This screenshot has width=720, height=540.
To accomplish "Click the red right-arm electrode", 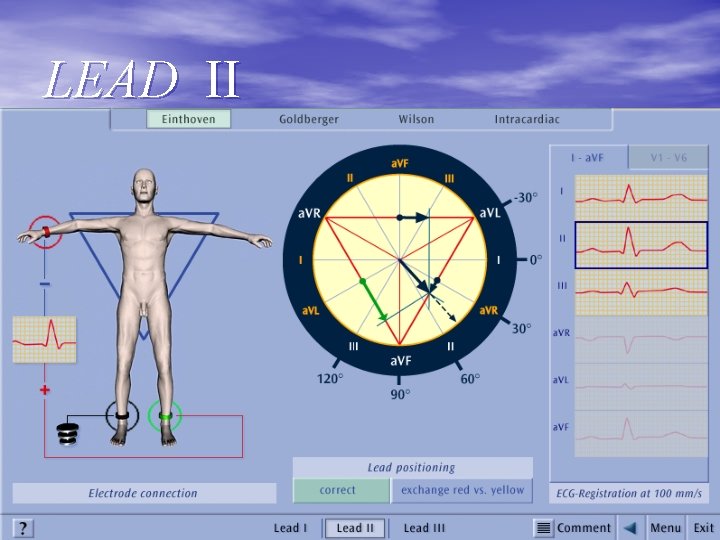I will pyautogui.click(x=46, y=232).
